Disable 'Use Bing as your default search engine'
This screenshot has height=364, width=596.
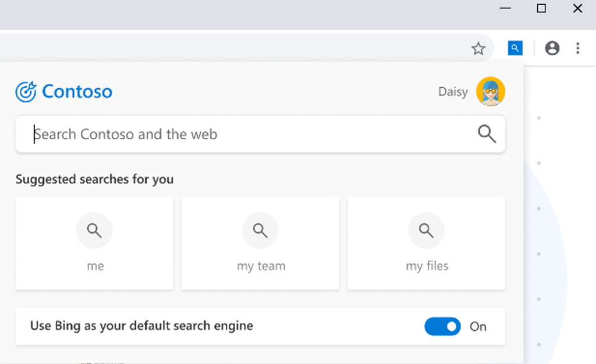point(442,326)
